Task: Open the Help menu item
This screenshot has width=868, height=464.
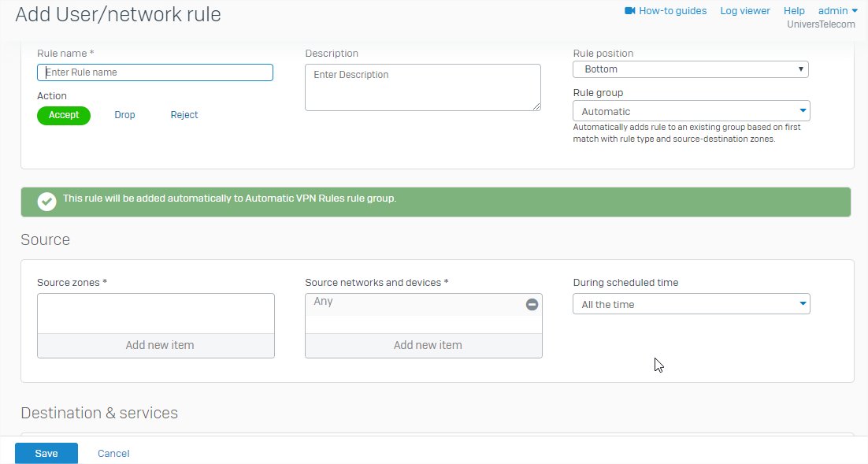Action: tap(794, 10)
